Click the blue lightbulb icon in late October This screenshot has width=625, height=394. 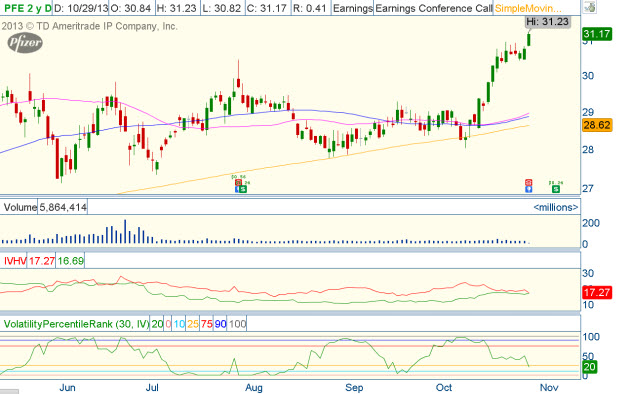[x=529, y=189]
